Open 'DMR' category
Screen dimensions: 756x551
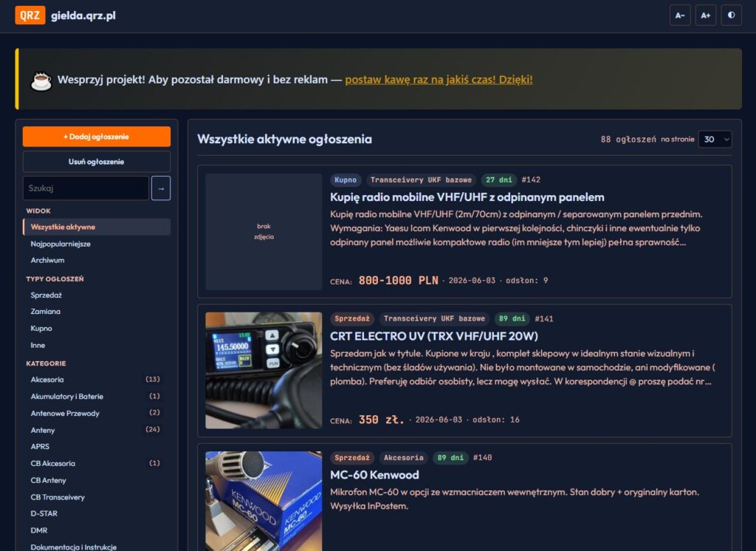(97, 530)
